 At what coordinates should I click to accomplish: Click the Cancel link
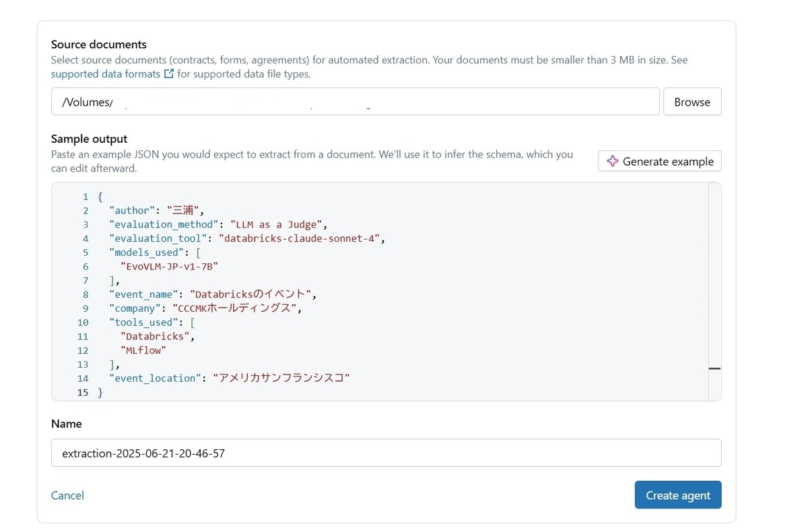[x=67, y=495]
